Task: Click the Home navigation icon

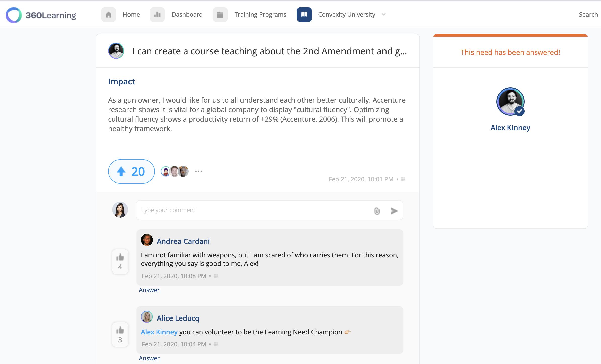Action: 108,14
